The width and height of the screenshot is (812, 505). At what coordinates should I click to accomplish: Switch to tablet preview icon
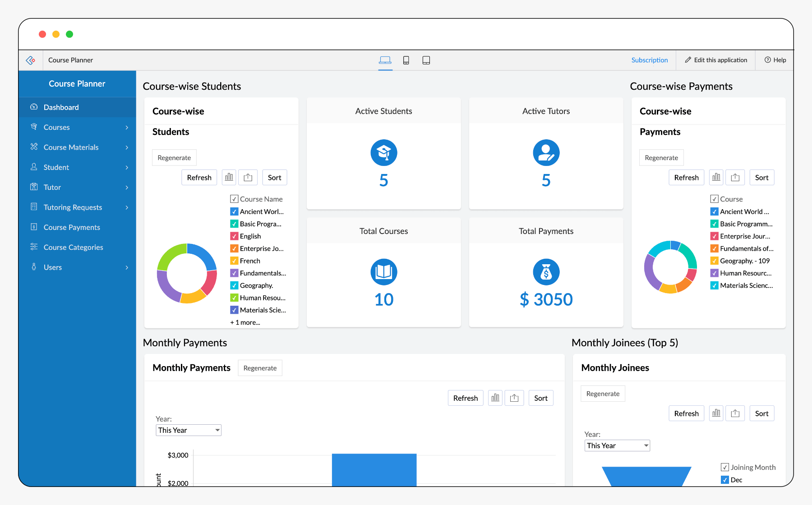426,60
